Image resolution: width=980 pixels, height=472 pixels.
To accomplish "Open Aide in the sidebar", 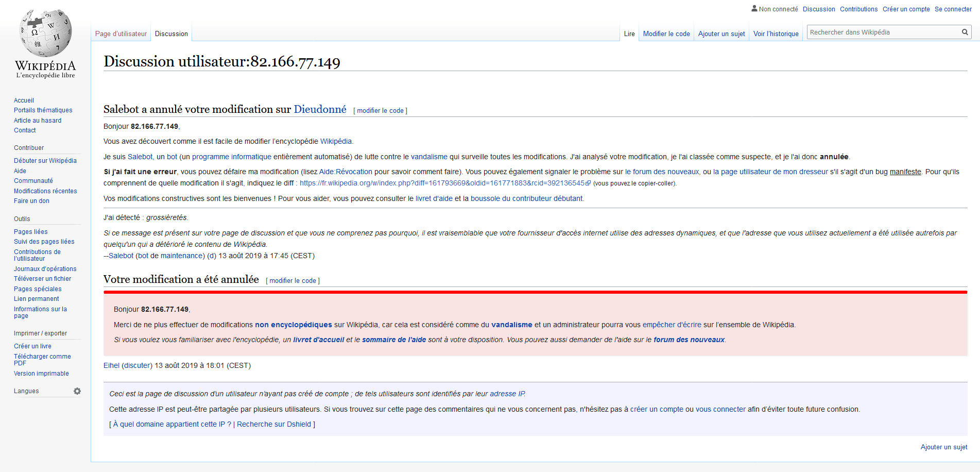I will pyautogui.click(x=20, y=171).
